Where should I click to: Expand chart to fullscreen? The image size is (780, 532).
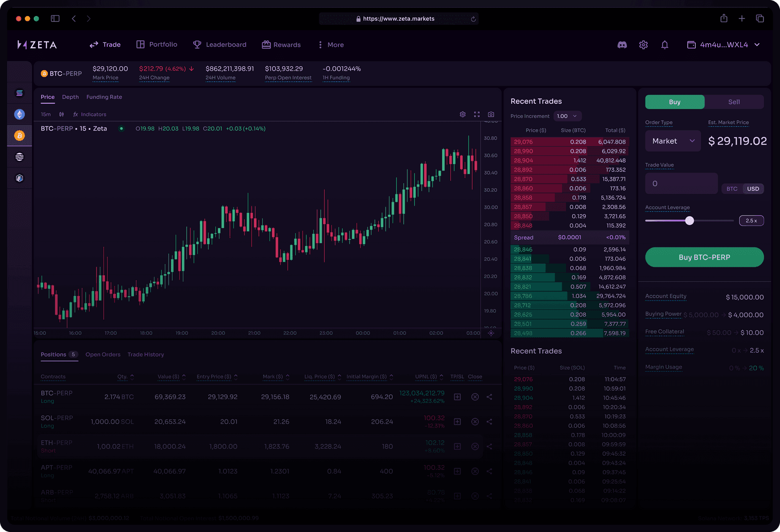point(477,114)
